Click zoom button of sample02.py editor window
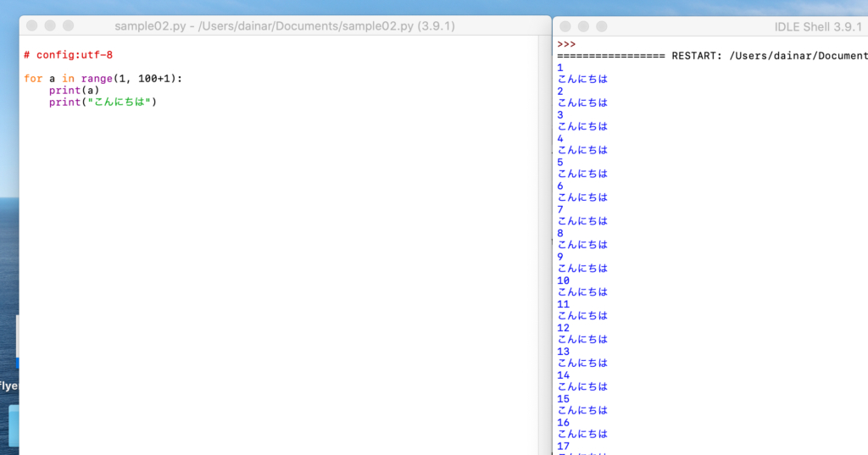 [x=68, y=25]
